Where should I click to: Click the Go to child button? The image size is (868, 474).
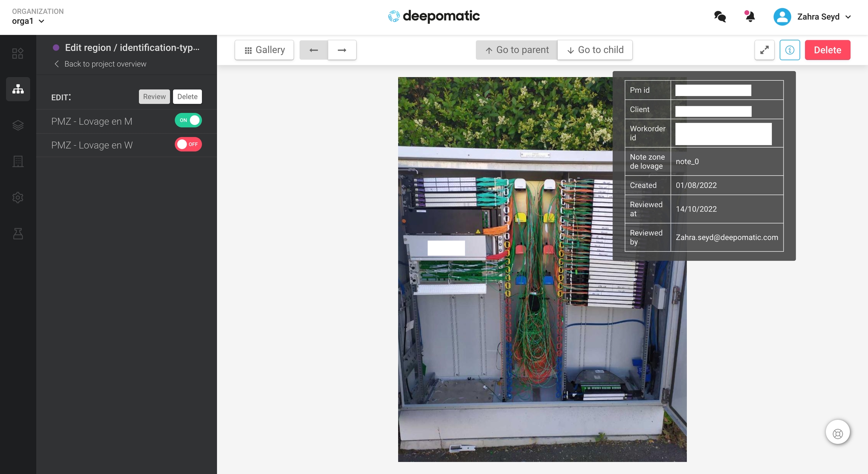(595, 50)
